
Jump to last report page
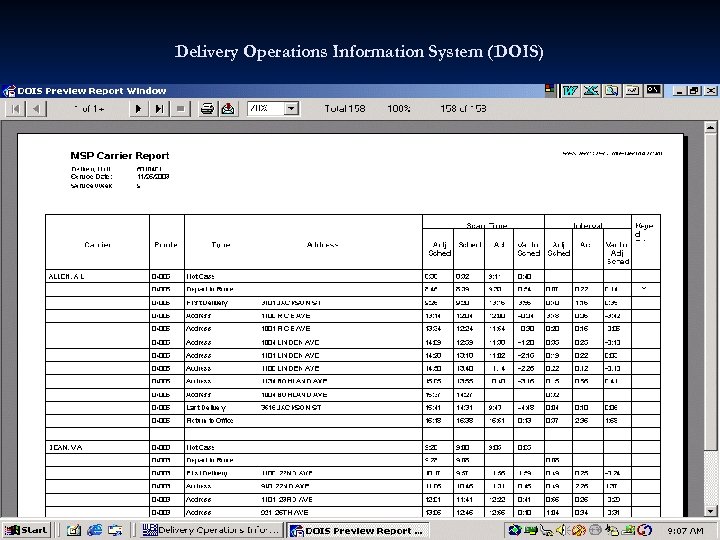[159, 109]
